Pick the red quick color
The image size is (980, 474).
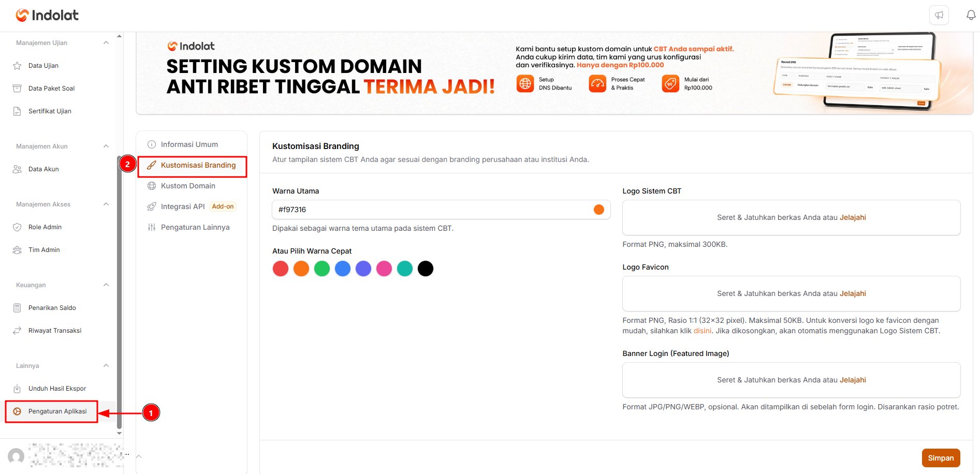tap(281, 269)
